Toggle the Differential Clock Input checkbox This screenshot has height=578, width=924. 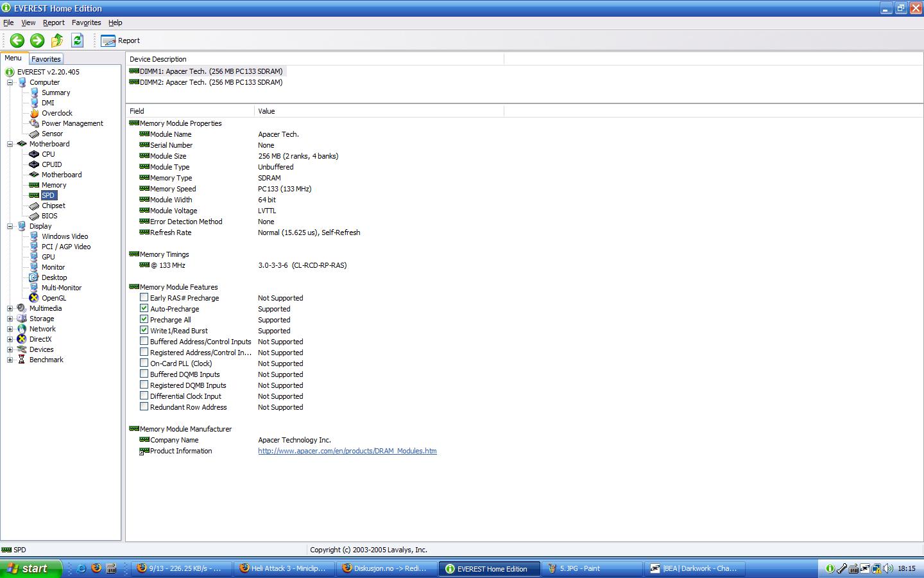coord(144,396)
